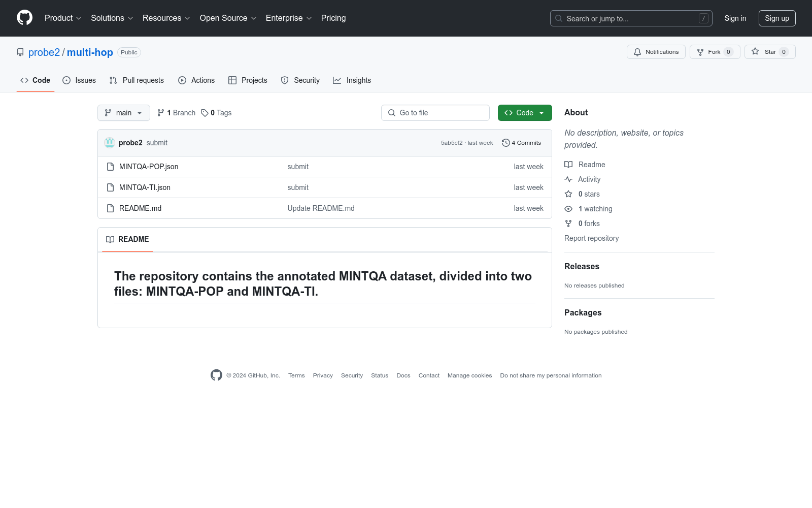Open the README.md file
Viewport: 812px width, 508px height.
(x=140, y=208)
